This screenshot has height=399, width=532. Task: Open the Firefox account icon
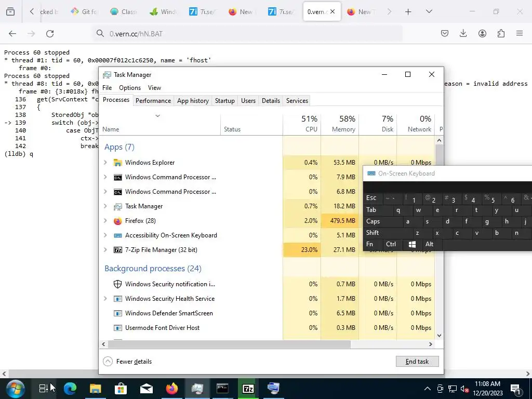coord(482,33)
